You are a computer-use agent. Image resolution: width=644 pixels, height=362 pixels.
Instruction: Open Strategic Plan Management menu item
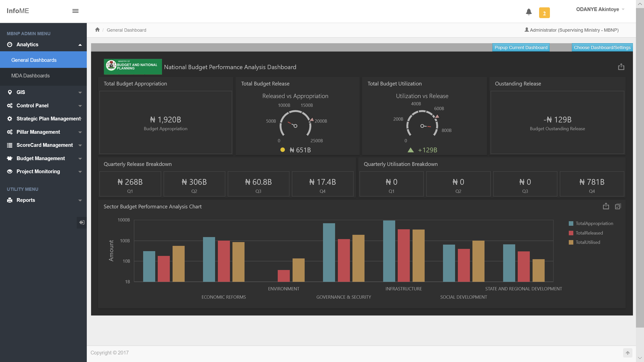click(x=43, y=119)
